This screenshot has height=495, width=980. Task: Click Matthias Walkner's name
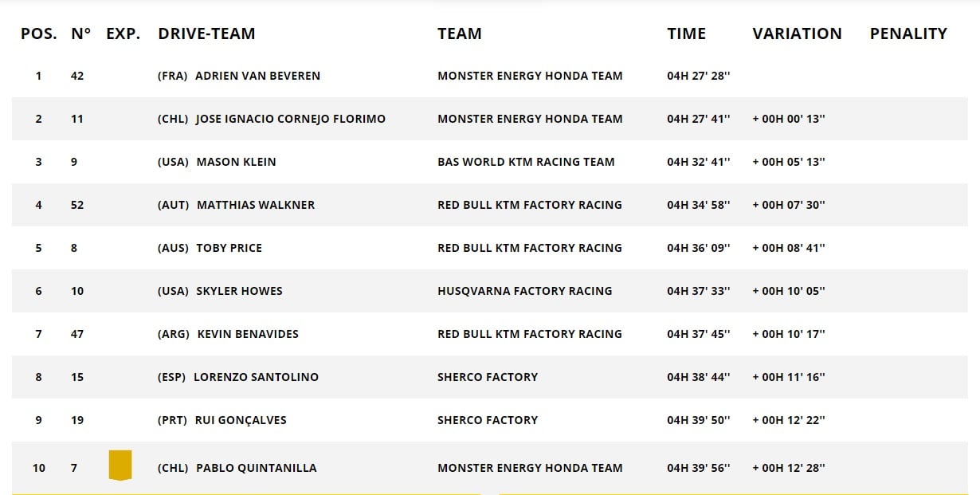tap(255, 205)
